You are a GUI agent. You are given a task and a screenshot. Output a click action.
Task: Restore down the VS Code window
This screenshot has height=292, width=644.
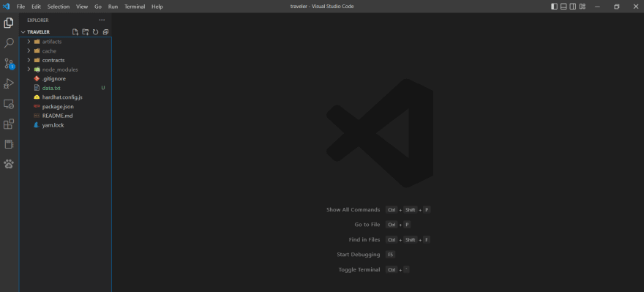click(616, 6)
